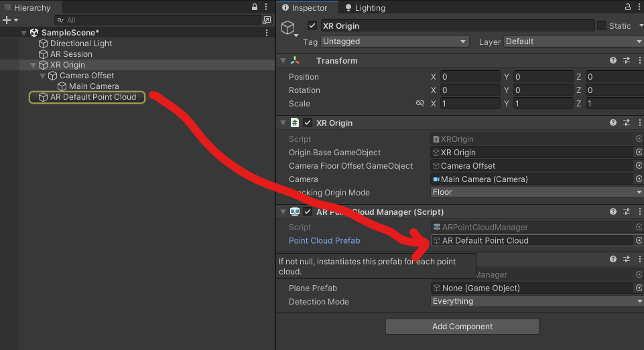
Task: Open the Layer dropdown showing Default
Action: pyautogui.click(x=574, y=41)
